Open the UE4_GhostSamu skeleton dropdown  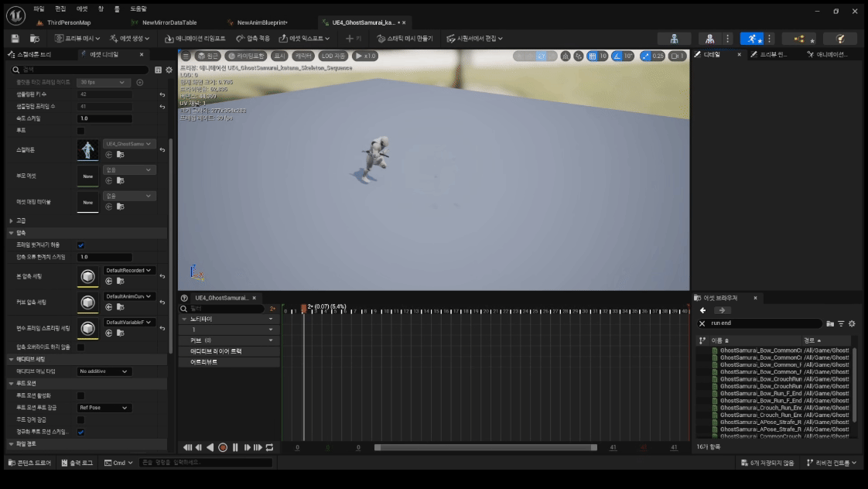tap(129, 144)
